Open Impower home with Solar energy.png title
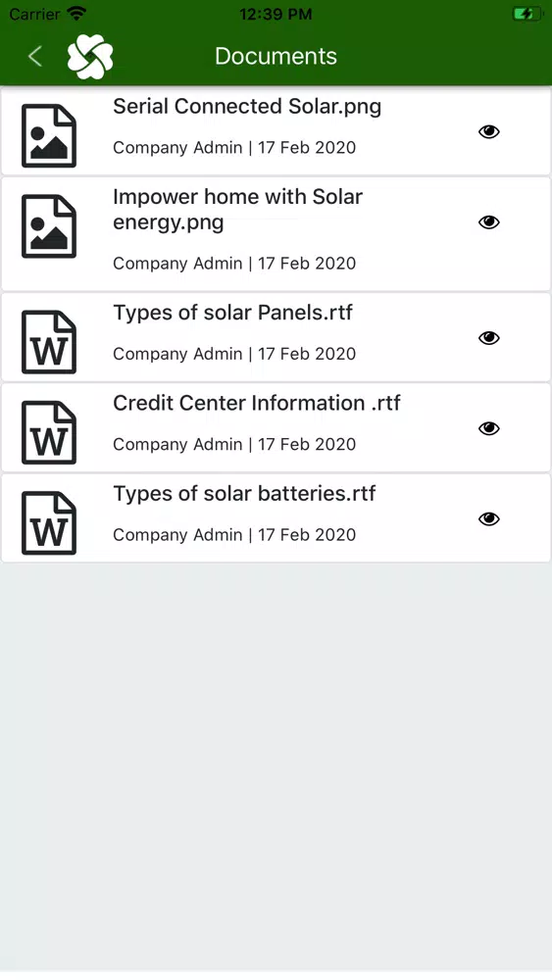This screenshot has width=552, height=980. 237,210
